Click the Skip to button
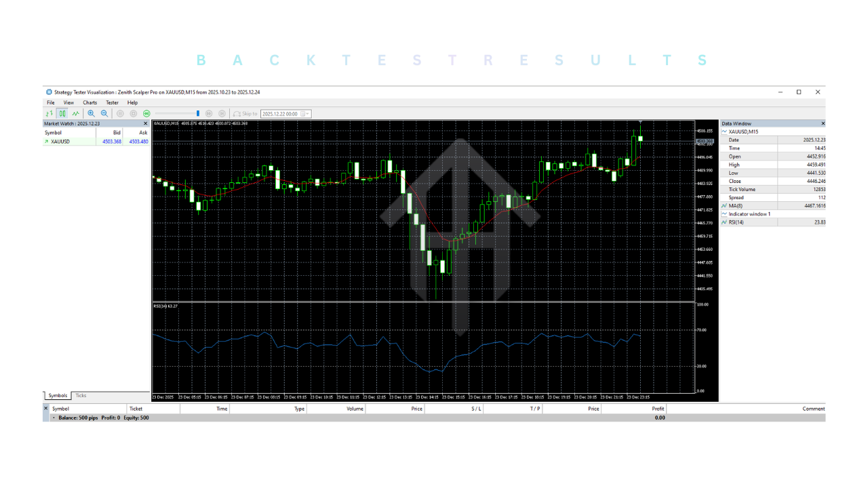The image size is (868, 488). pyautogui.click(x=245, y=114)
